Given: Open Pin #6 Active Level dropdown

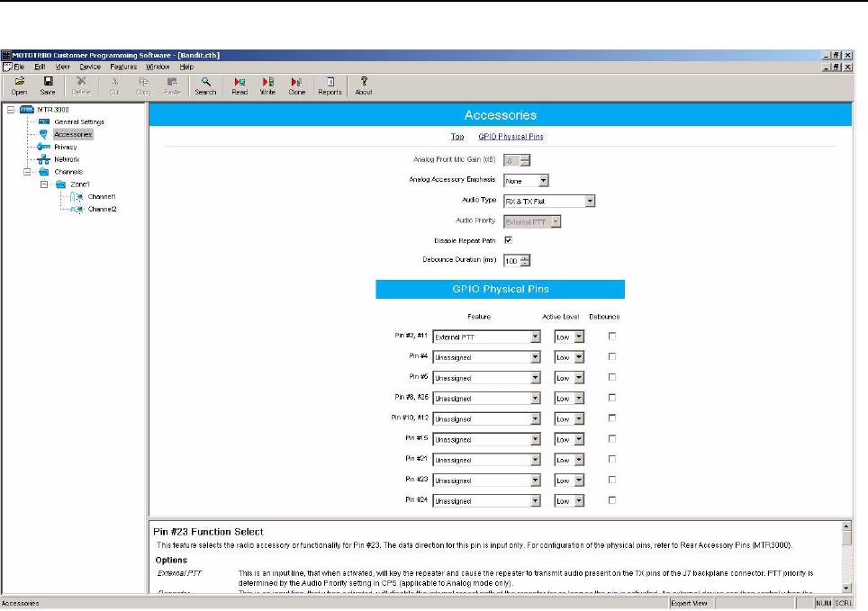Looking at the screenshot, I should click(579, 377).
